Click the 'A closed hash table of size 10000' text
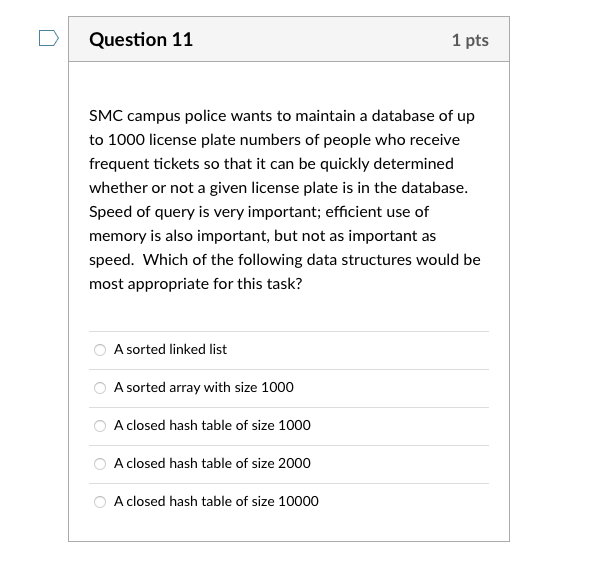Screen dimensions: 614x568 point(216,501)
